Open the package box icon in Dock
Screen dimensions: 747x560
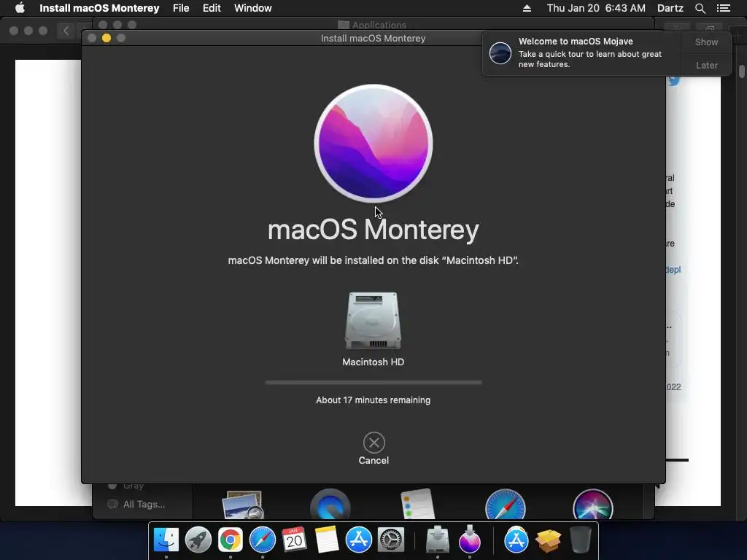[549, 540]
